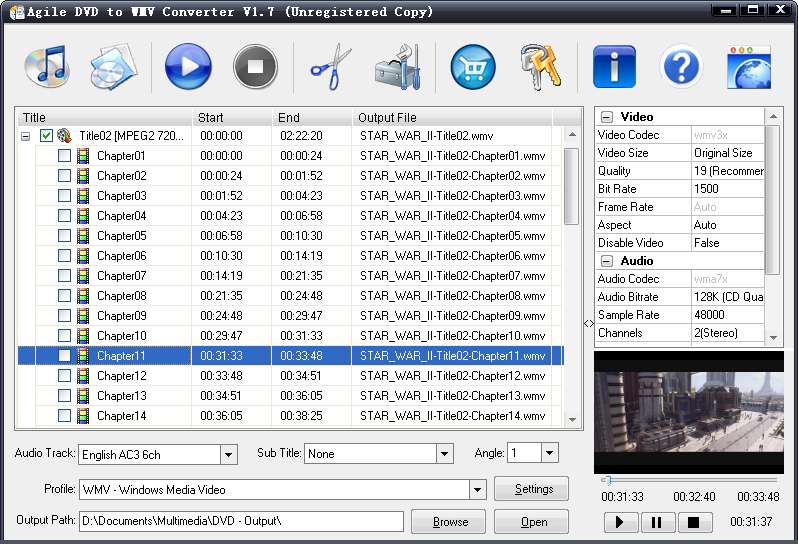Click the Output Path input field
The width and height of the screenshot is (798, 544).
[241, 522]
